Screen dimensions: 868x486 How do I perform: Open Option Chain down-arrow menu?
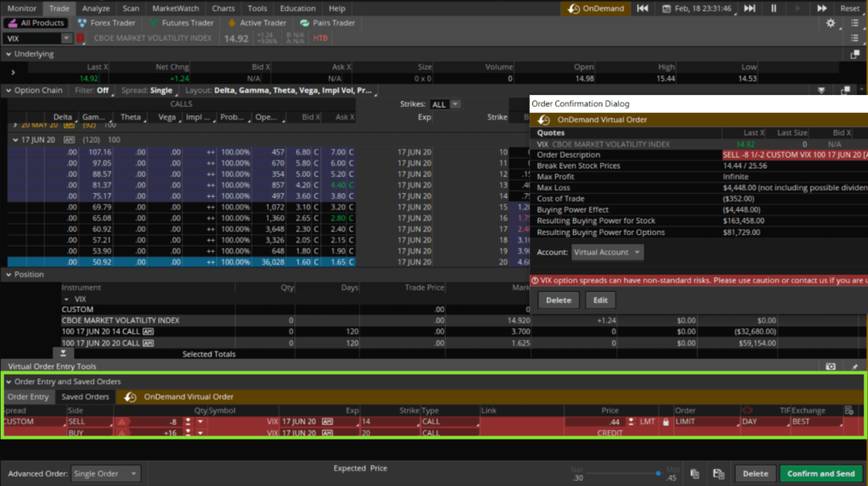click(821, 90)
